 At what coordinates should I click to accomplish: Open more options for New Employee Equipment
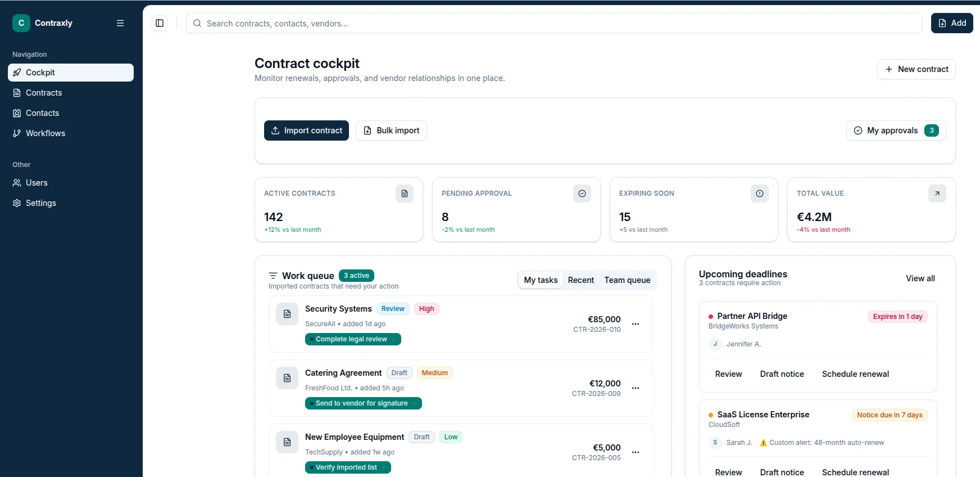[636, 452]
